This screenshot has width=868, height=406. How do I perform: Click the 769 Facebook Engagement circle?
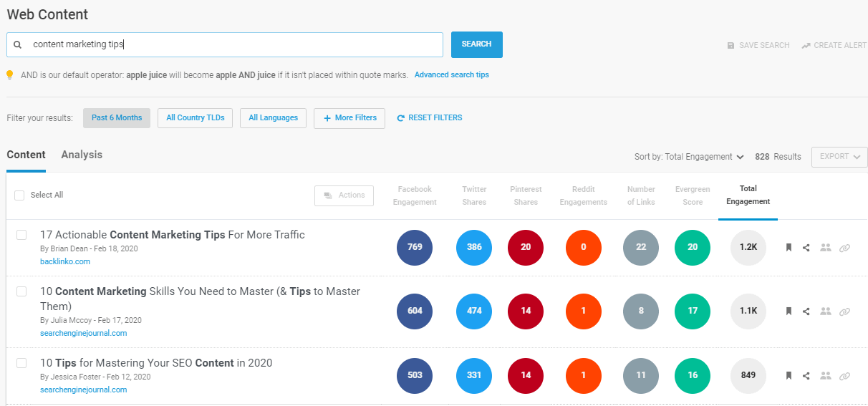[415, 248]
